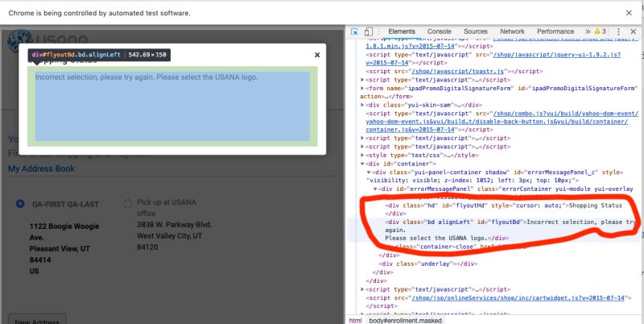644x324 pixels.
Task: Expand the script node above cartwidget.js
Action: (x=362, y=289)
